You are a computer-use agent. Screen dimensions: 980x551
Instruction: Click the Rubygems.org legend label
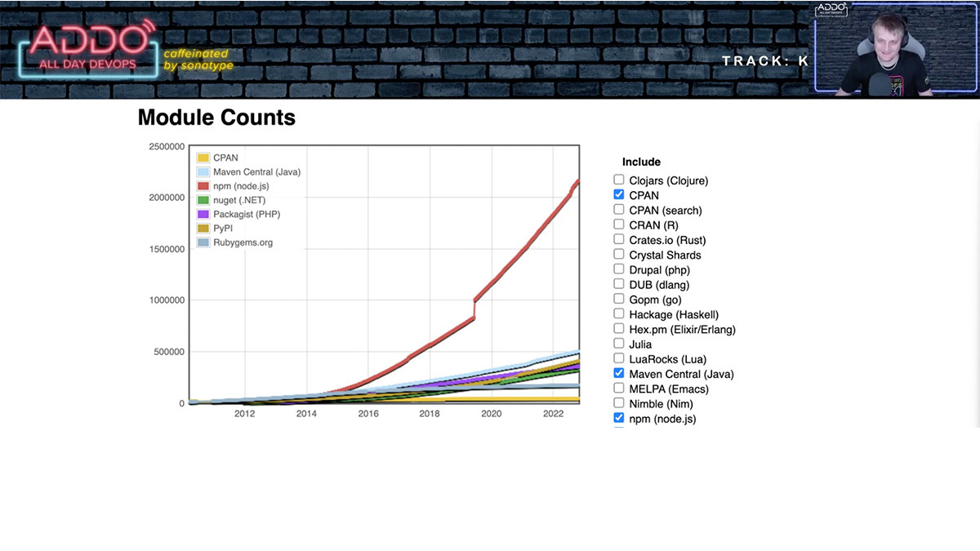click(x=243, y=242)
